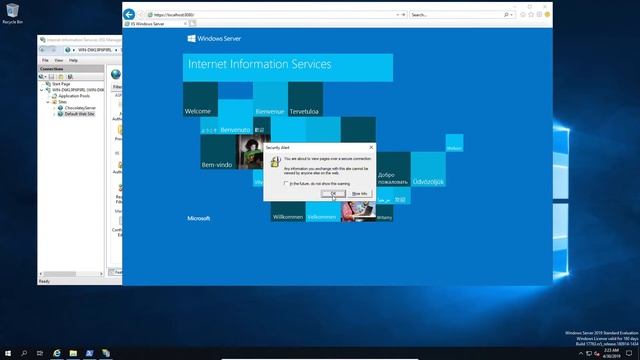Click the address bar refresh/go icon

click(404, 15)
